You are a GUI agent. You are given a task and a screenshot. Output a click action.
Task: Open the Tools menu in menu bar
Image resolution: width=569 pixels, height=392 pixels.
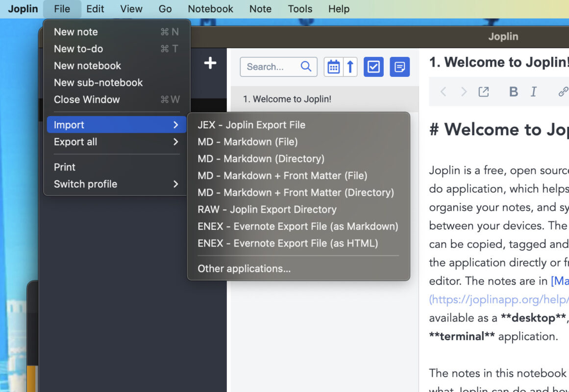tap(300, 9)
